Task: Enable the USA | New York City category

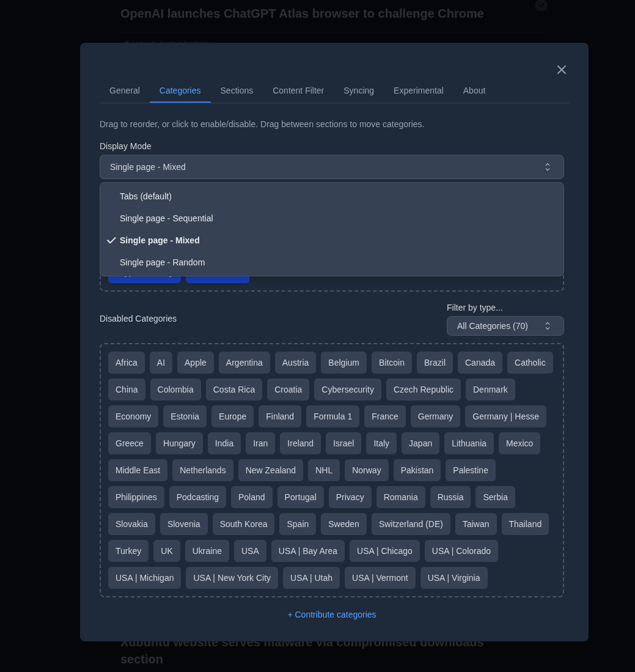Action: click(x=232, y=578)
